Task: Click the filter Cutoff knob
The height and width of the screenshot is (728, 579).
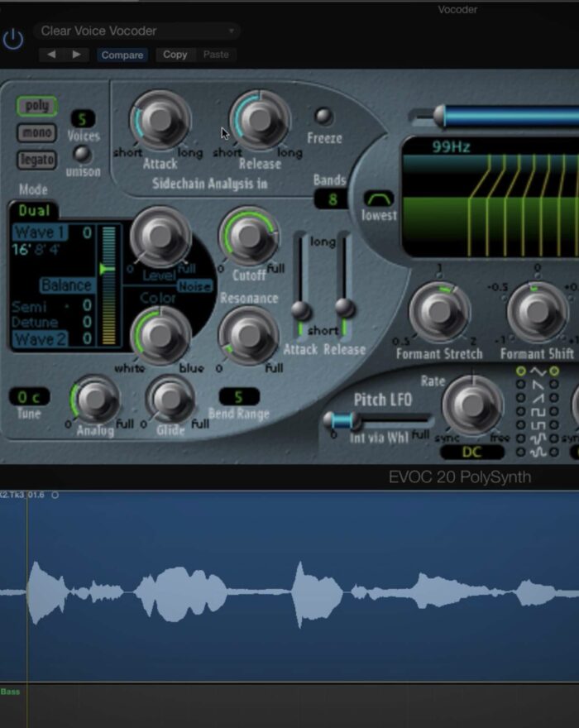Action: coord(249,237)
